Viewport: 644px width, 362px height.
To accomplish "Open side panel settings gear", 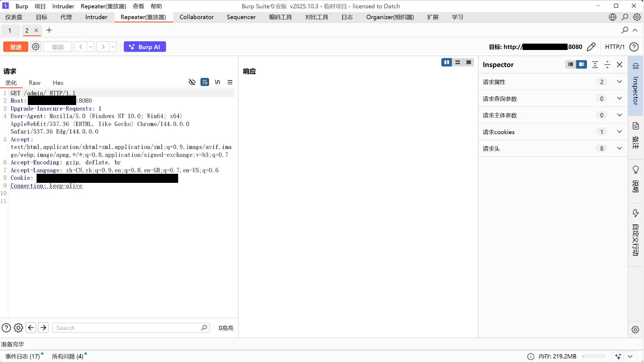I will [635, 329].
